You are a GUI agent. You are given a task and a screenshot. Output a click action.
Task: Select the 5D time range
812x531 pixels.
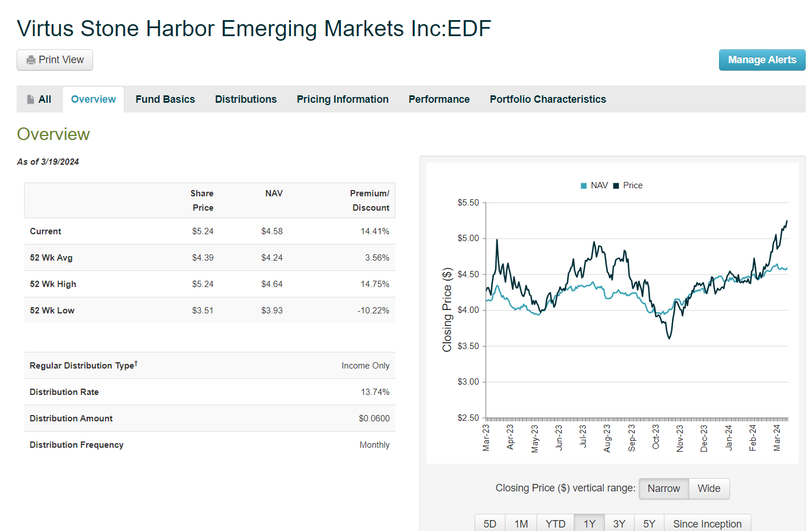tap(489, 524)
